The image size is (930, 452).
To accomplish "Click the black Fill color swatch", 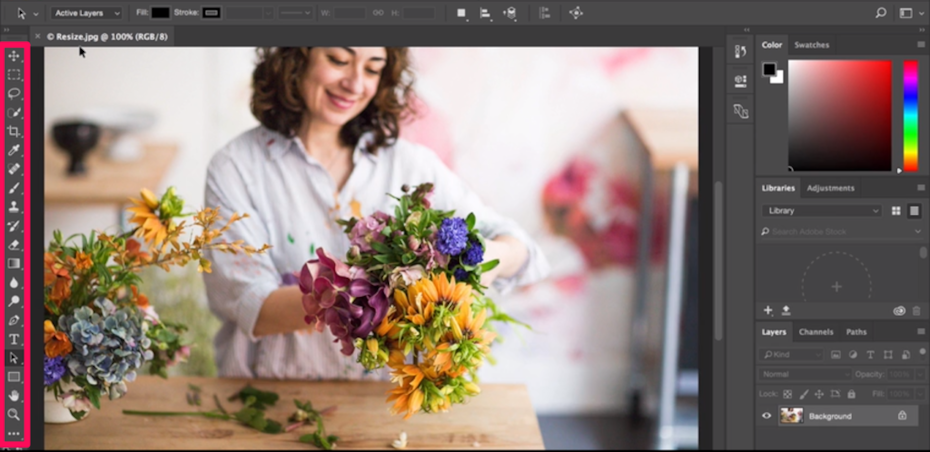I will click(161, 13).
